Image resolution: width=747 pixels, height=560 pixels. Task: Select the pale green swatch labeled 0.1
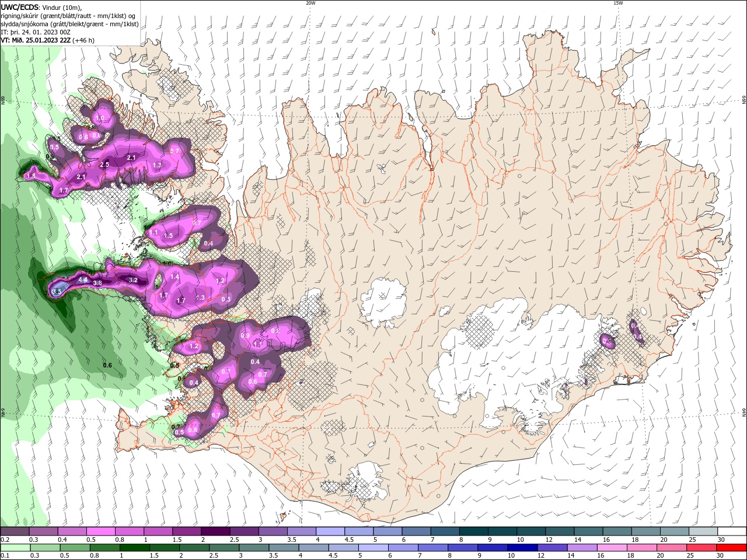pos(14,548)
